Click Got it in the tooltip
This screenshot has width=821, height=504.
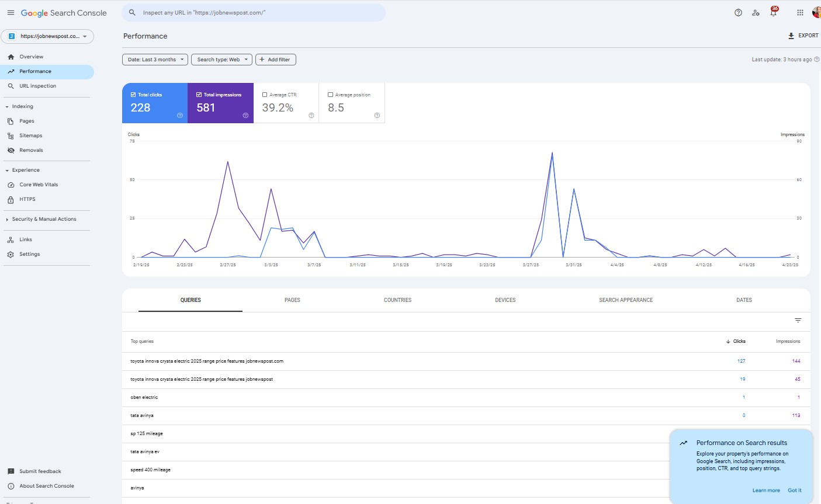795,491
